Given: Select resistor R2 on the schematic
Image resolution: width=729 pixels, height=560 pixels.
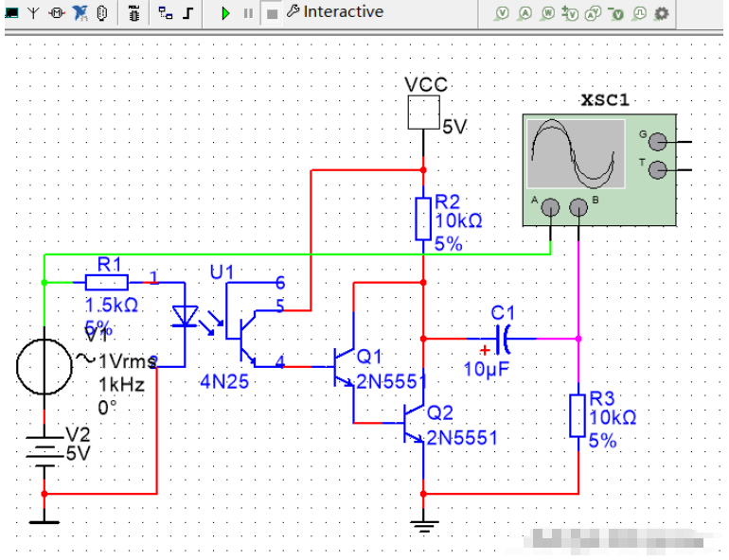Looking at the screenshot, I should 423,219.
